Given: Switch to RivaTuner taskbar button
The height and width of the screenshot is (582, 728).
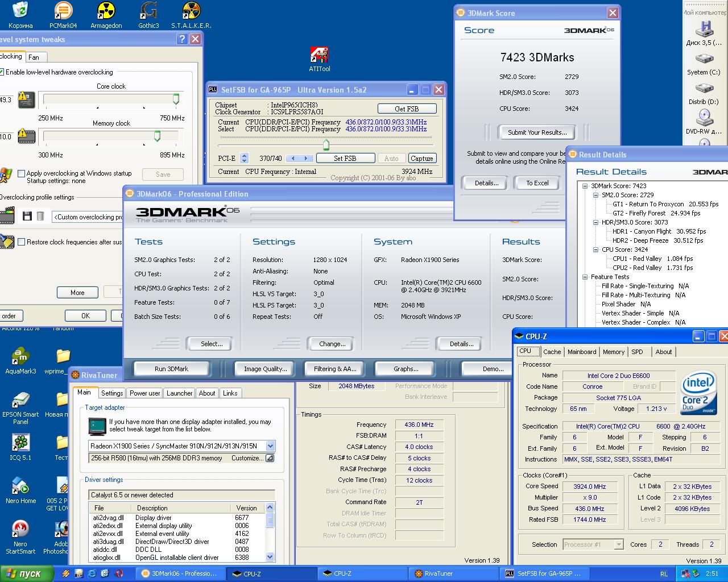Looking at the screenshot, I should click(454, 573).
